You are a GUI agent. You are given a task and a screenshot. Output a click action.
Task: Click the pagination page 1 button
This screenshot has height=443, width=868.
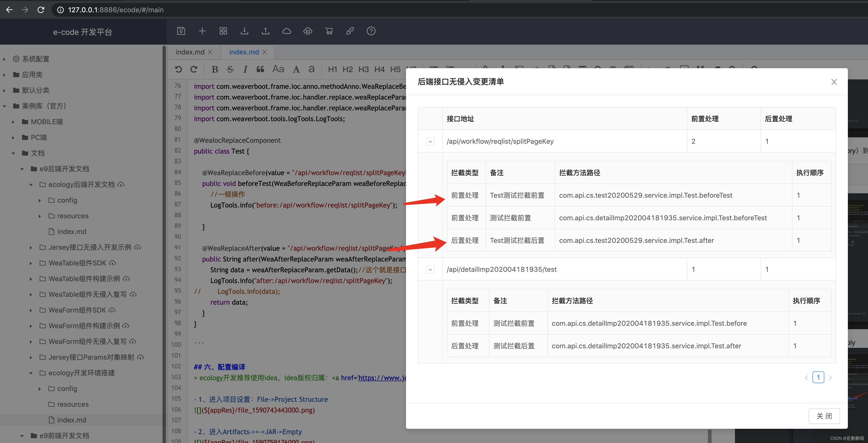(818, 378)
